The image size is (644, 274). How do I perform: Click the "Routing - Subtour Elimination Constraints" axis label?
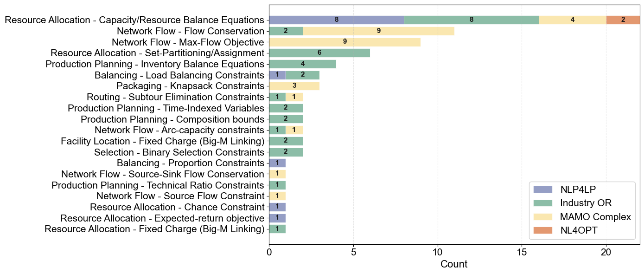(x=175, y=97)
